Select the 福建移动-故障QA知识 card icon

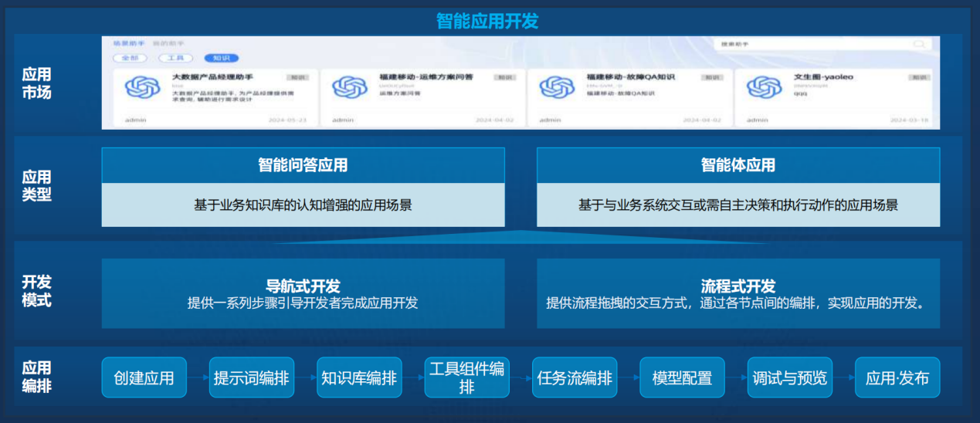pyautogui.click(x=555, y=87)
